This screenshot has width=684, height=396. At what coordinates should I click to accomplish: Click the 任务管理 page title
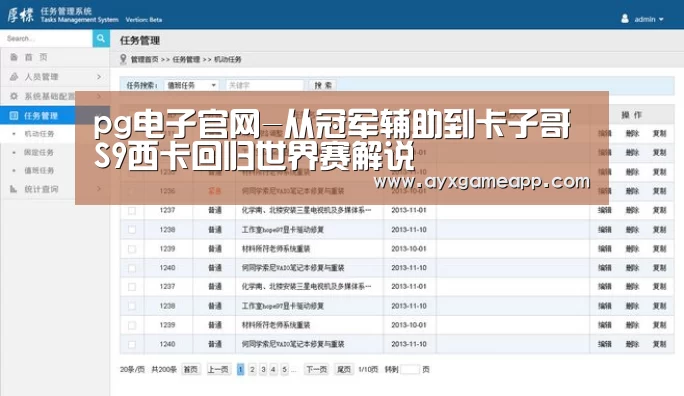[140, 41]
